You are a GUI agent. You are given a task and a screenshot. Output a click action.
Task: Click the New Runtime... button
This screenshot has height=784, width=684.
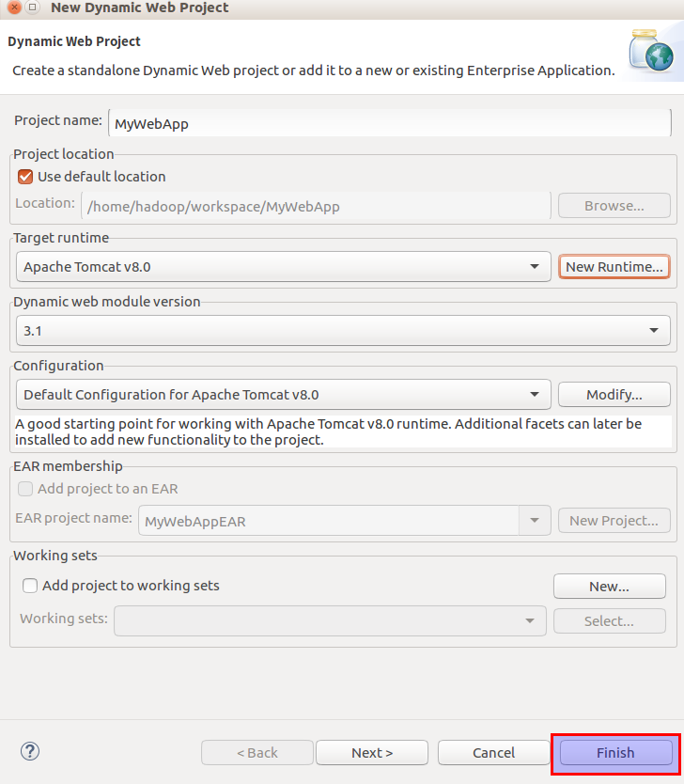[614, 267]
